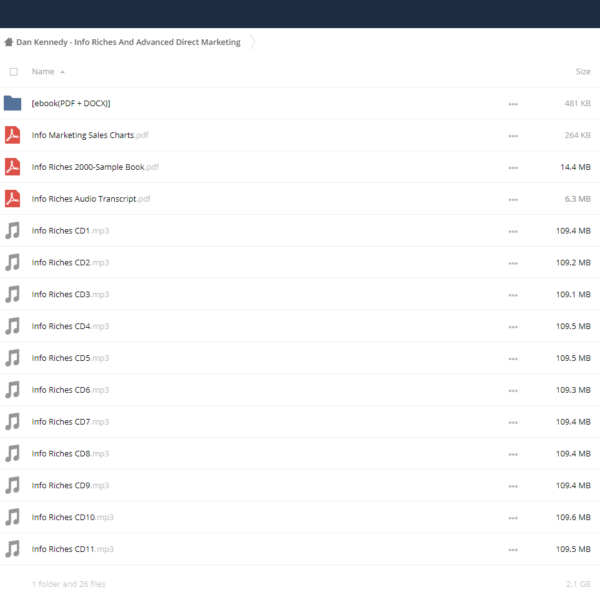Open more options for ebook folder
Screen dimensions: 600x600
[x=513, y=104]
